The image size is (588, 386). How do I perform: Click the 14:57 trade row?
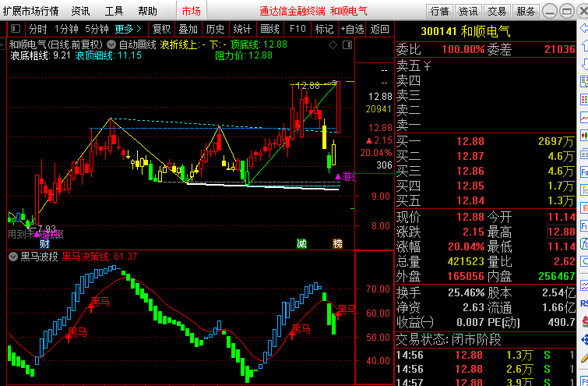(485, 382)
